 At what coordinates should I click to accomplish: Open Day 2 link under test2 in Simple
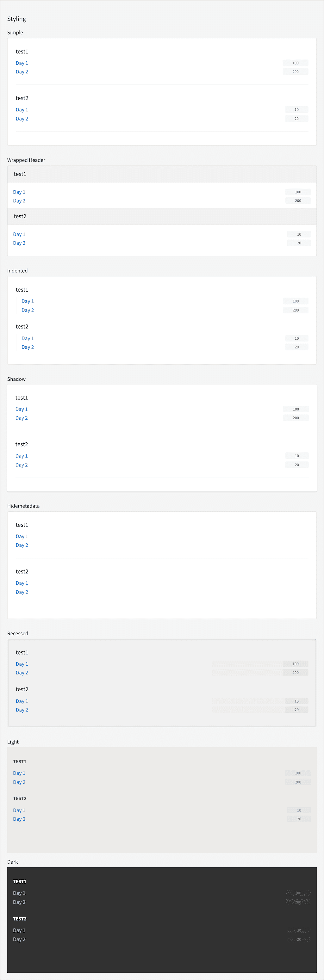[x=22, y=119]
